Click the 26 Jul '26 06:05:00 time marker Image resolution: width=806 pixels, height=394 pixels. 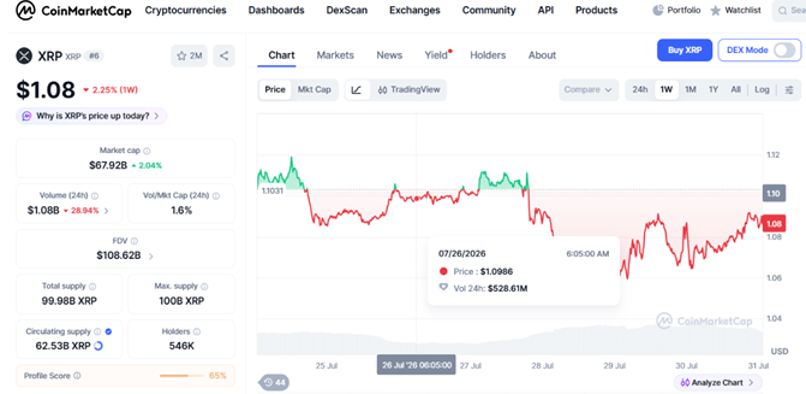[416, 365]
